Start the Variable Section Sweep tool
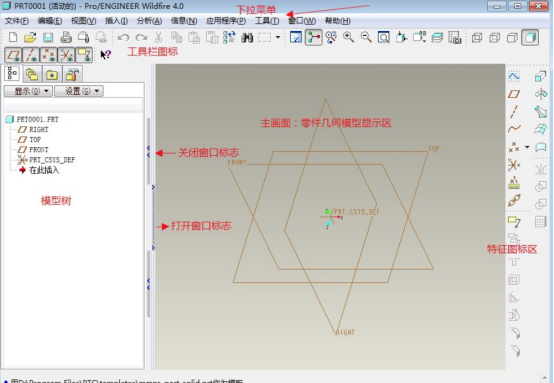Viewport: 554px width, 383px height. pos(541,112)
